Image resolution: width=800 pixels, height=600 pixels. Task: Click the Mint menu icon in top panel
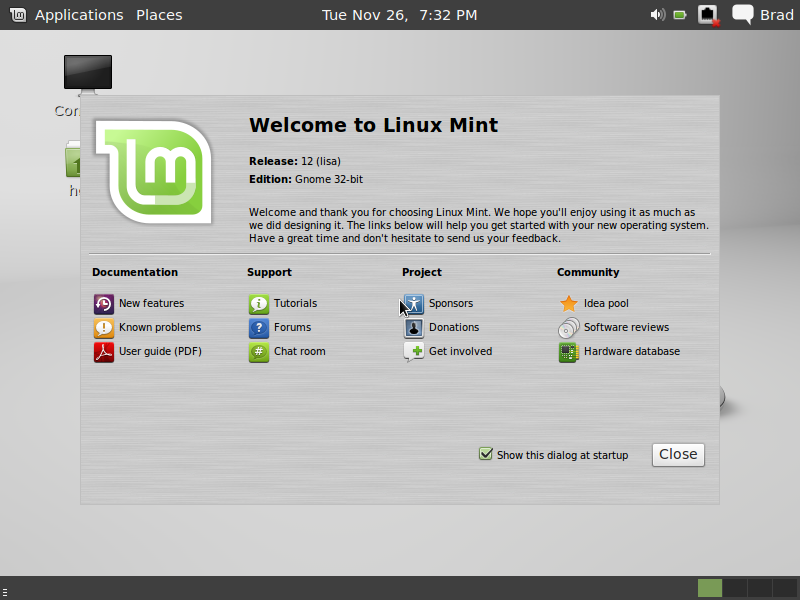18,15
